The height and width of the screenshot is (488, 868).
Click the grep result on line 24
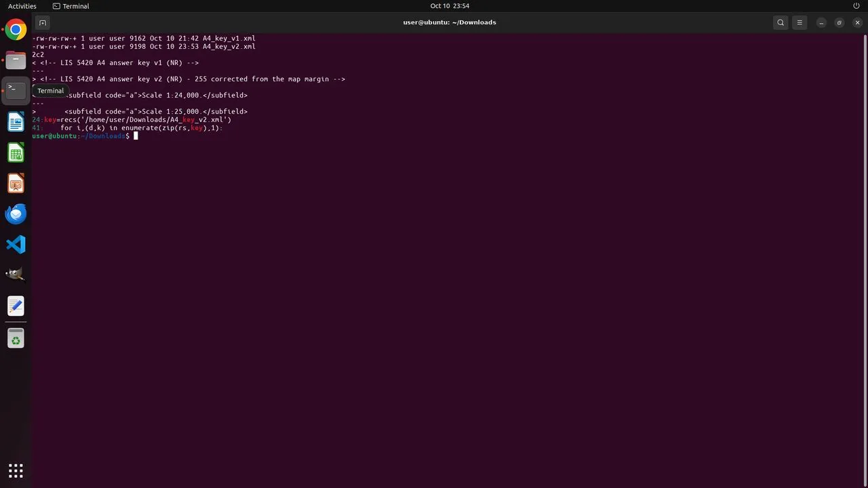point(132,120)
